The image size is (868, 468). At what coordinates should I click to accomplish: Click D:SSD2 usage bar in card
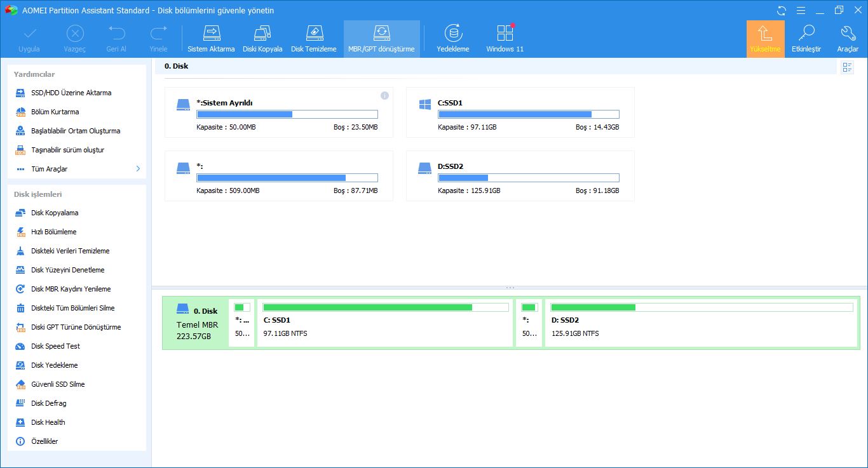pyautogui.click(x=529, y=178)
